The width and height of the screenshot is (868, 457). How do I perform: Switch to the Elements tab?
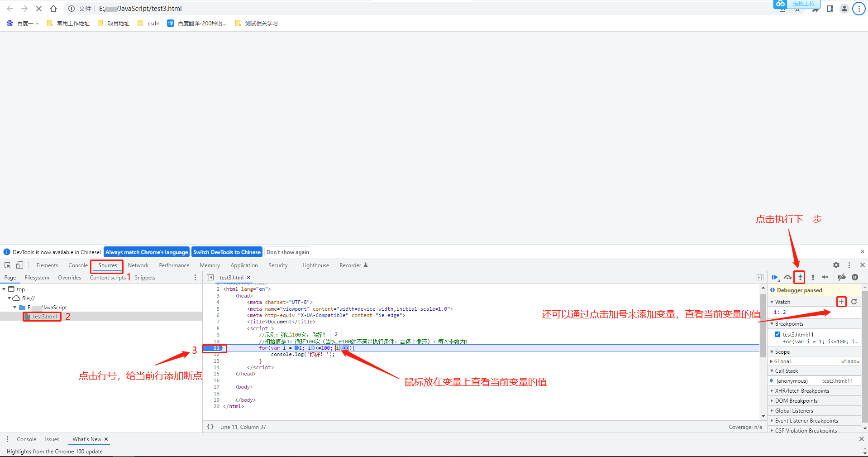[47, 265]
